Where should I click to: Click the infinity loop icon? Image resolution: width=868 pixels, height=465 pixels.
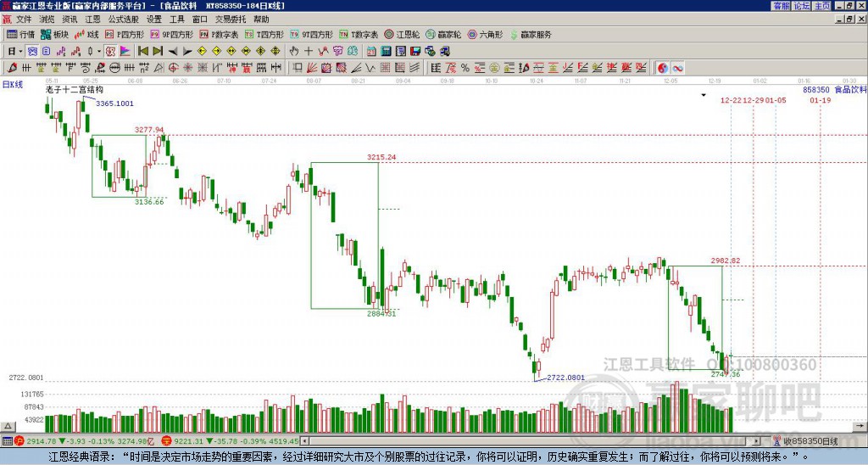(677, 68)
